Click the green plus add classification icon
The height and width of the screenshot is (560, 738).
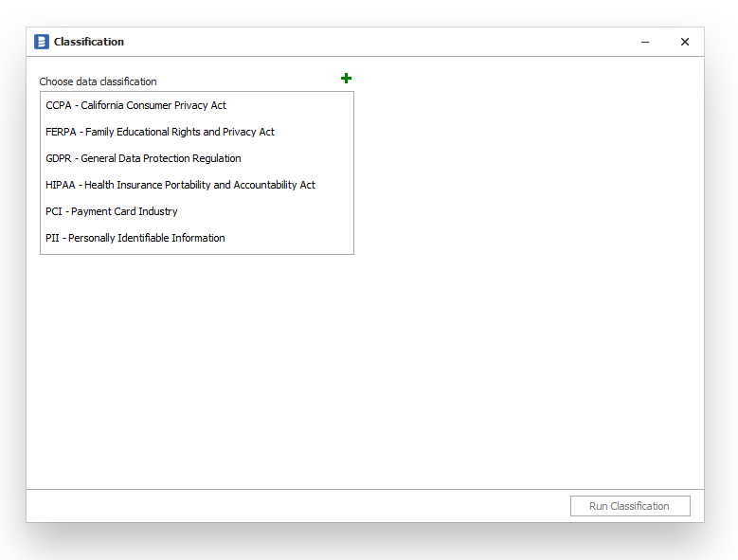click(x=346, y=79)
